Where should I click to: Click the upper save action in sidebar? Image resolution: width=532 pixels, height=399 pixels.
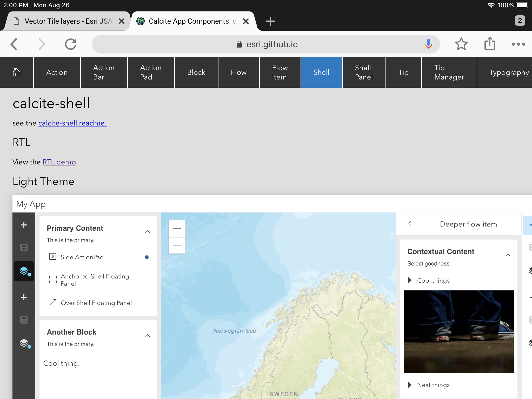tap(24, 248)
